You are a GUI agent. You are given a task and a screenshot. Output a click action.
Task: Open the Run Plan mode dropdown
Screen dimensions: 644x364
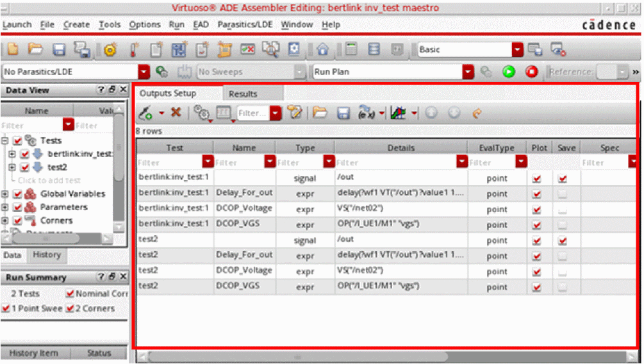(468, 72)
